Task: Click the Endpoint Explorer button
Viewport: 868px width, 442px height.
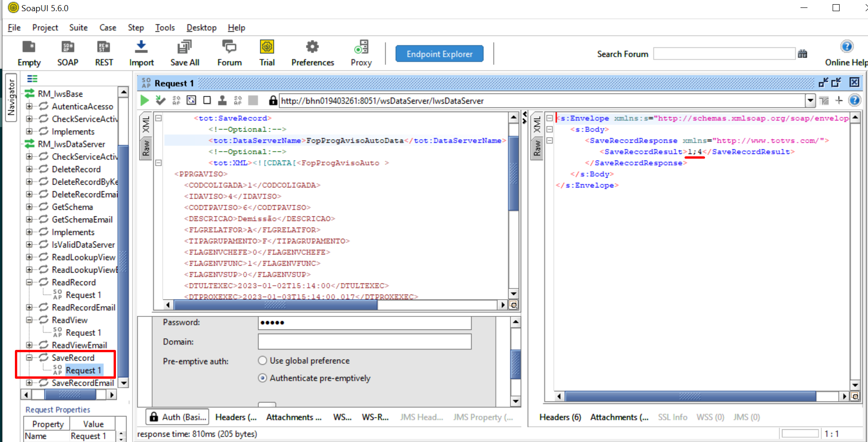Action: (439, 54)
